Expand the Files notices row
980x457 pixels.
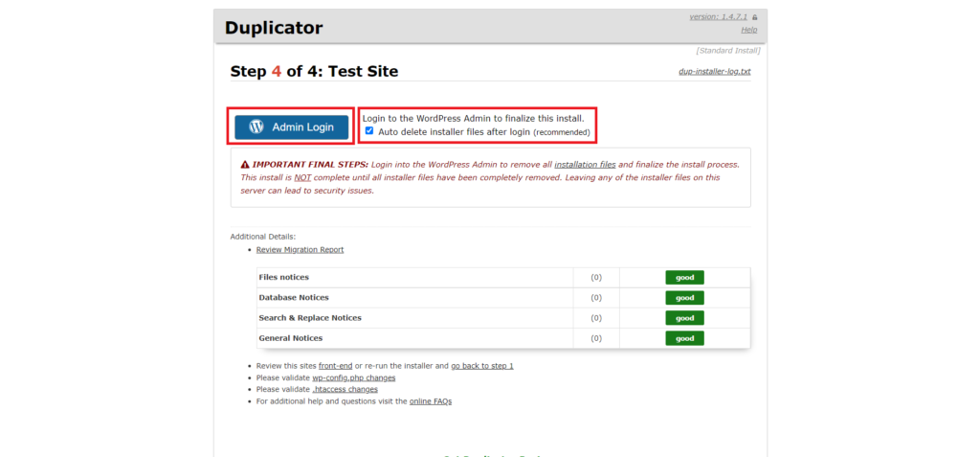503,277
